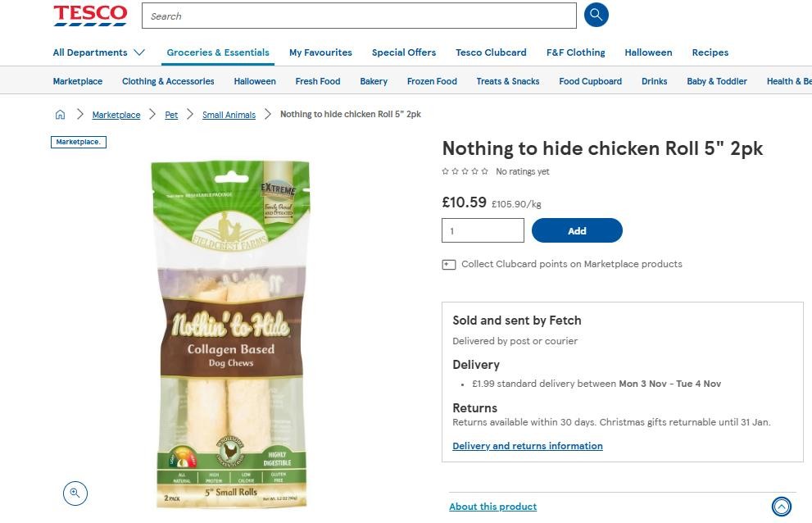
Task: Click the star rating icons
Action: pyautogui.click(x=465, y=171)
